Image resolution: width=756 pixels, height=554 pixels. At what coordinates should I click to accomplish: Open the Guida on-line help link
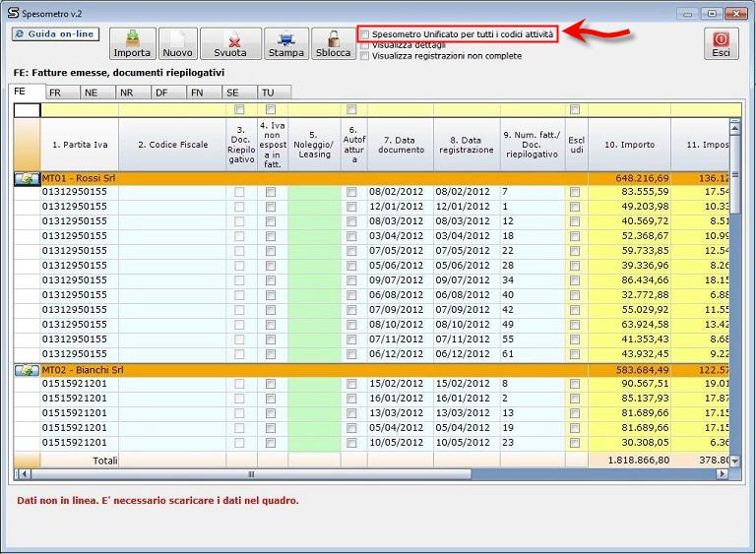[55, 34]
